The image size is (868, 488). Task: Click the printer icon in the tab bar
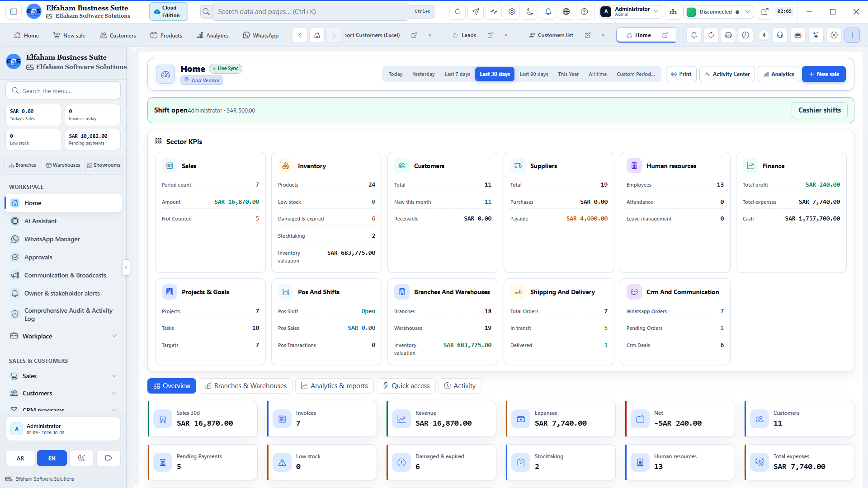[x=728, y=35]
